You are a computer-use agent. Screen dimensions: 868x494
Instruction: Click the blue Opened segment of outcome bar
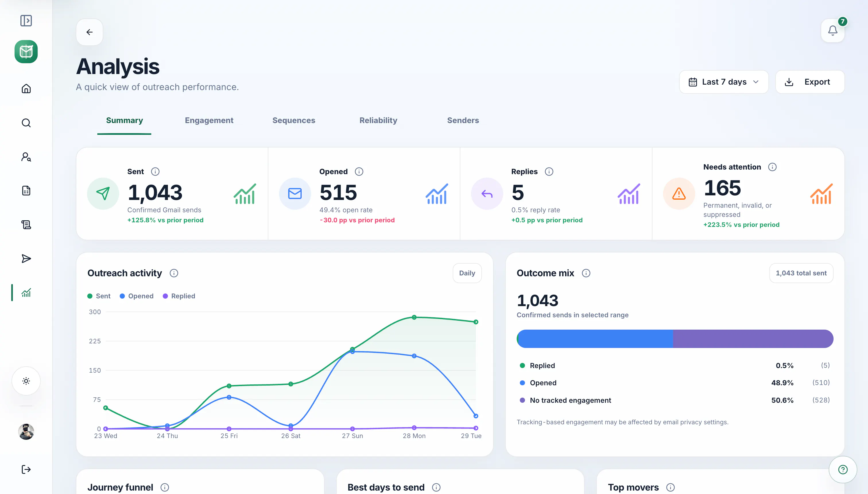click(595, 339)
